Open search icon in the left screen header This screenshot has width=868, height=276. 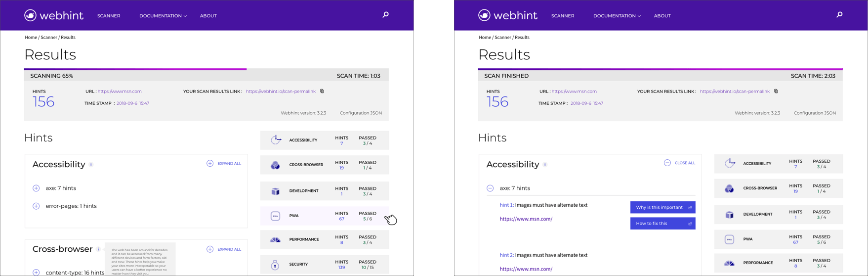pos(386,15)
